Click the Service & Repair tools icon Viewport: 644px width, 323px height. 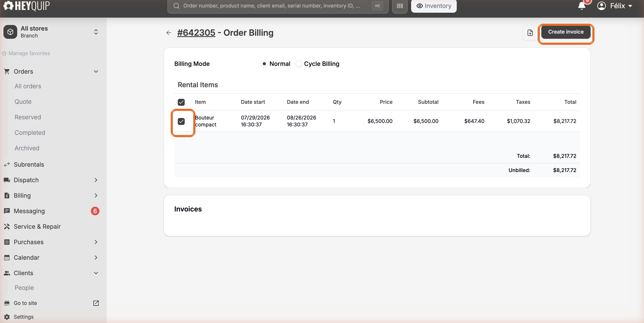[7, 227]
